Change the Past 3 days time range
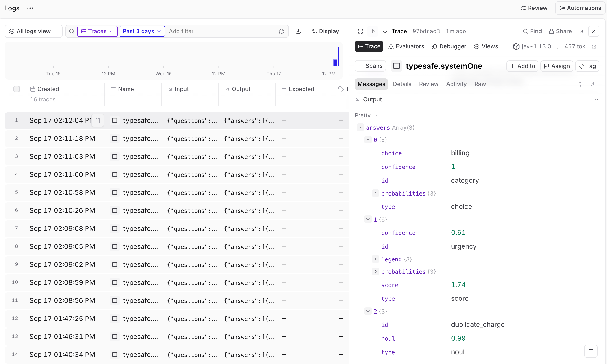Image resolution: width=607 pixels, height=364 pixels. tap(142, 31)
